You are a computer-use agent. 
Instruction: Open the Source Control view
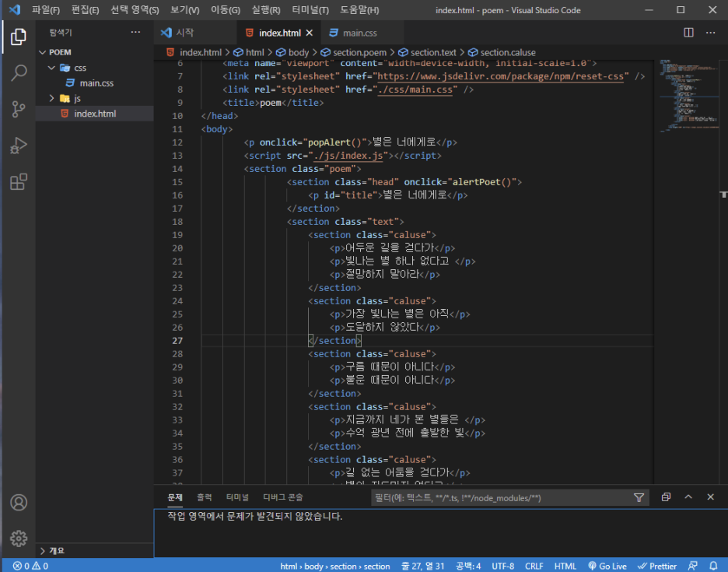(19, 109)
